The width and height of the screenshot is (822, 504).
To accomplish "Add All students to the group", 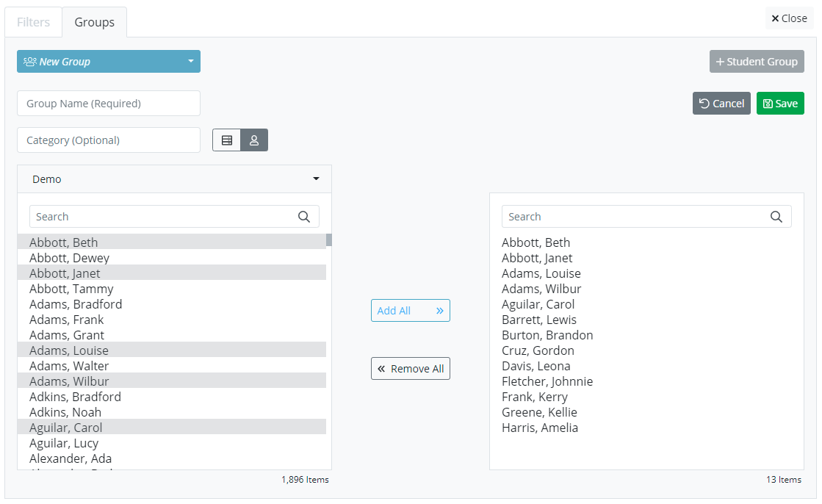I will [x=410, y=311].
